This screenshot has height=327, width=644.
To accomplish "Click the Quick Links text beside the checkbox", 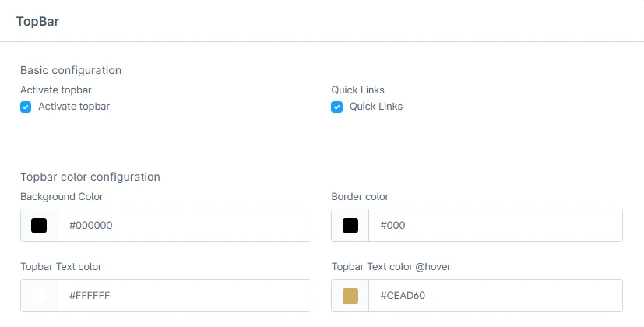I will point(376,107).
